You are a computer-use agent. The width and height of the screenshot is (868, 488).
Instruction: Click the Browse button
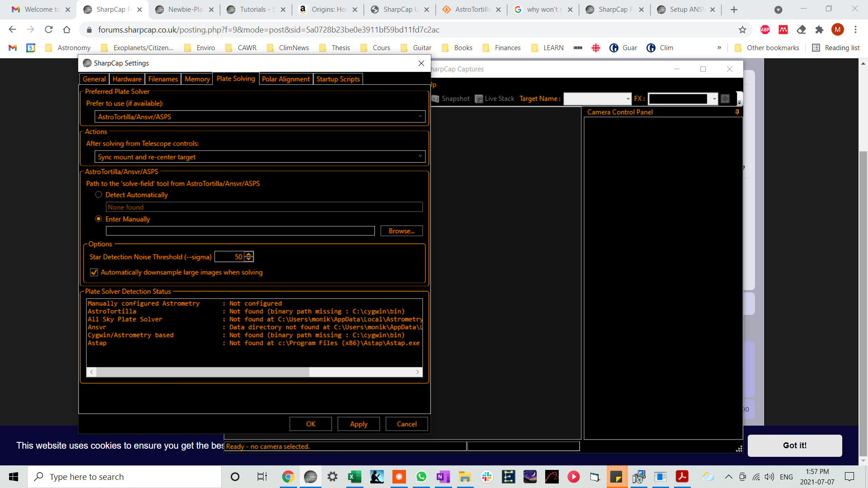(401, 231)
